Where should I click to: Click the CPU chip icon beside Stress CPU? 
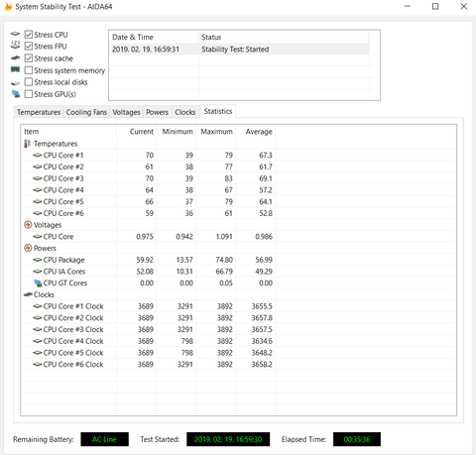pos(15,34)
